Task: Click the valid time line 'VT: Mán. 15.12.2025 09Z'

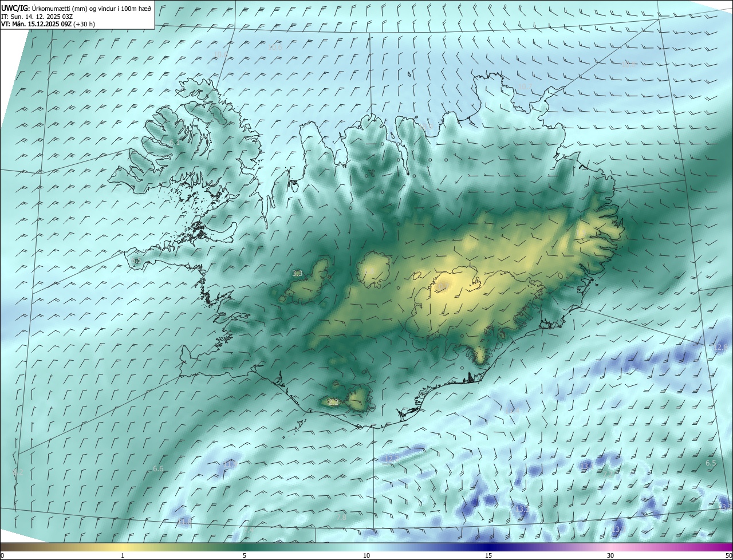Action: point(36,24)
